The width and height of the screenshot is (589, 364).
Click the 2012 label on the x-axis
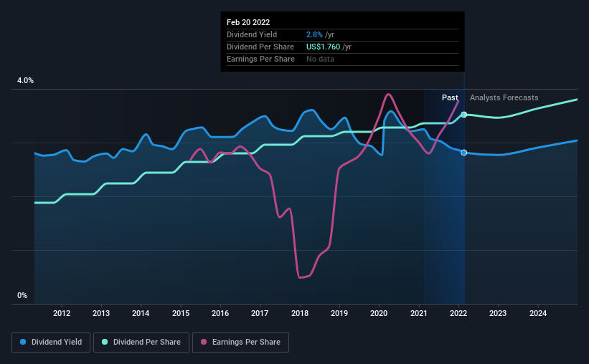pyautogui.click(x=62, y=313)
